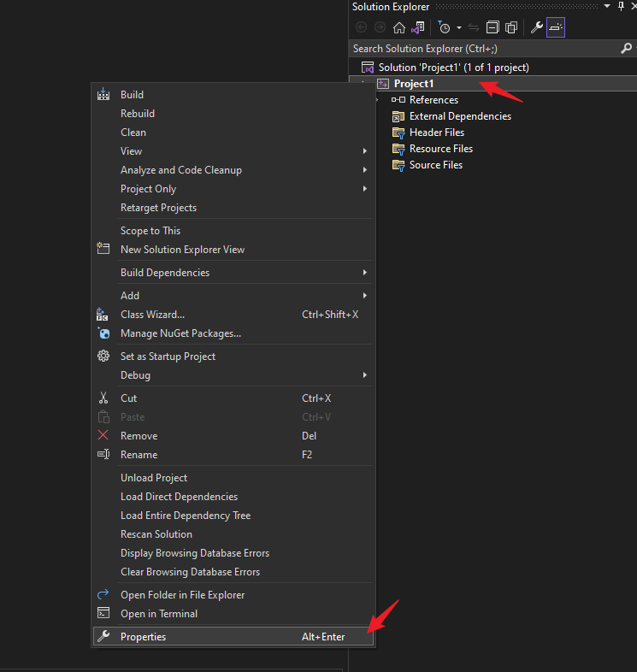Choose Properties from the context menu

point(233,637)
